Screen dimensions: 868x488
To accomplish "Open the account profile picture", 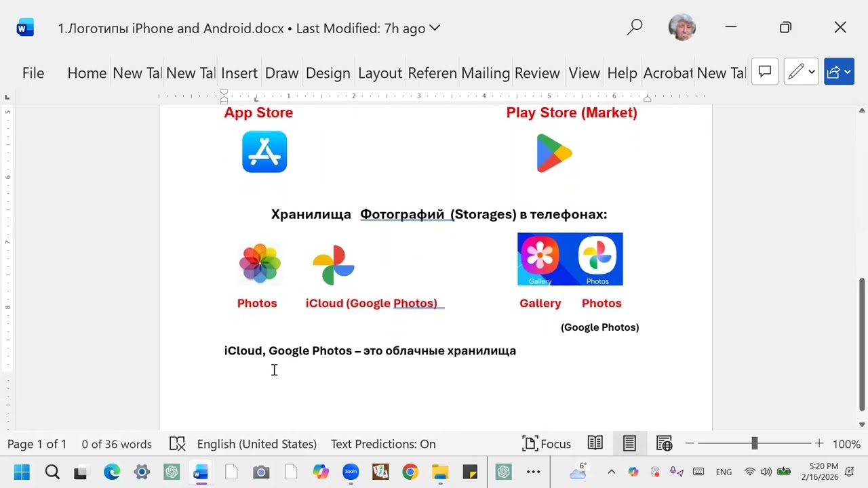I will point(682,28).
